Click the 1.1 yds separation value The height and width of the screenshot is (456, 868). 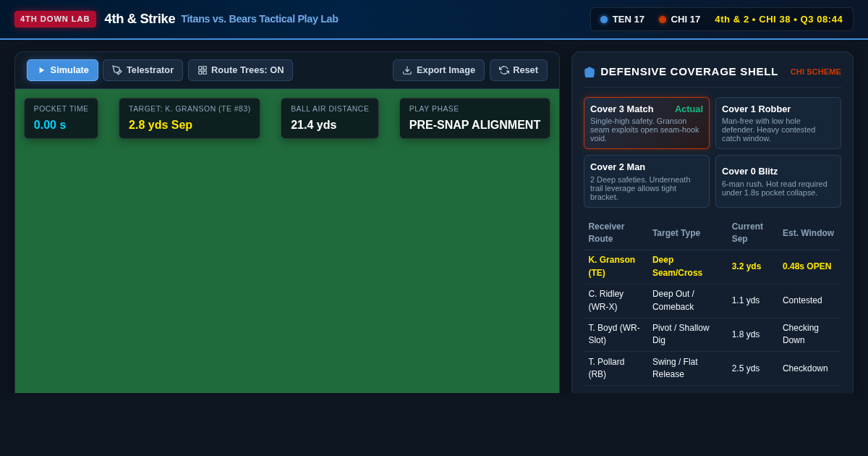coord(745,300)
